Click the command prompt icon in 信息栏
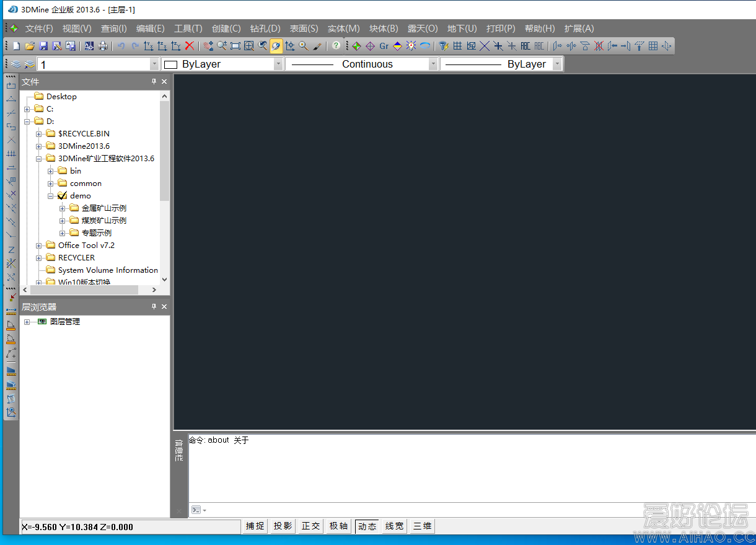756x545 pixels. coord(196,510)
